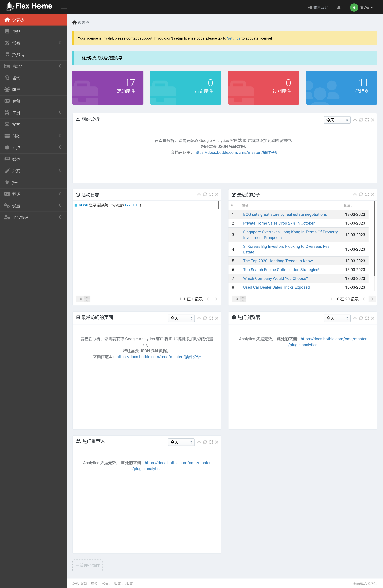Refresh the 活动日志 widget
Image resolution: width=383 pixels, height=588 pixels.
click(x=205, y=194)
